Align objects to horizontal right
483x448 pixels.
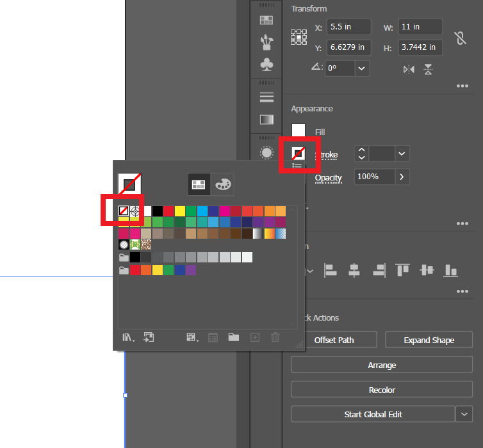click(x=379, y=271)
